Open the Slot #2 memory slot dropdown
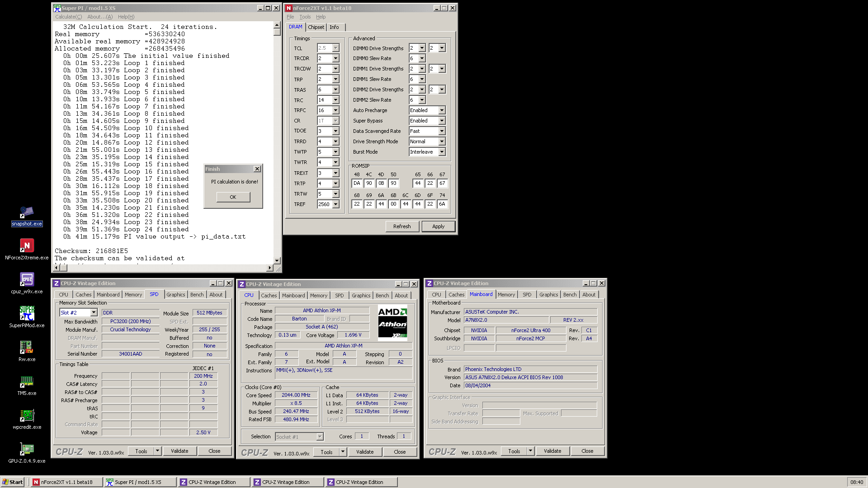The width and height of the screenshot is (868, 488). click(x=94, y=313)
